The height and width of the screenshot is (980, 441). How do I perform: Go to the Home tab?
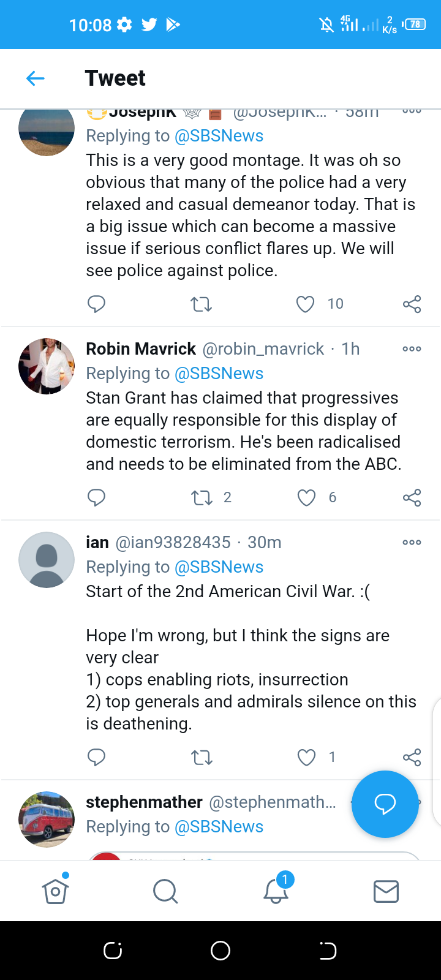pyautogui.click(x=55, y=891)
